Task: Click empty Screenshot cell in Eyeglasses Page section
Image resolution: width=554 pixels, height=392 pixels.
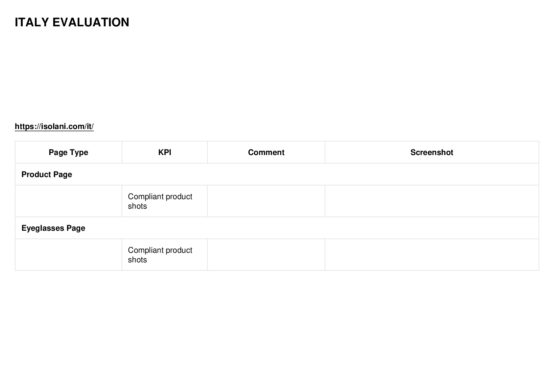Action: 432,255
